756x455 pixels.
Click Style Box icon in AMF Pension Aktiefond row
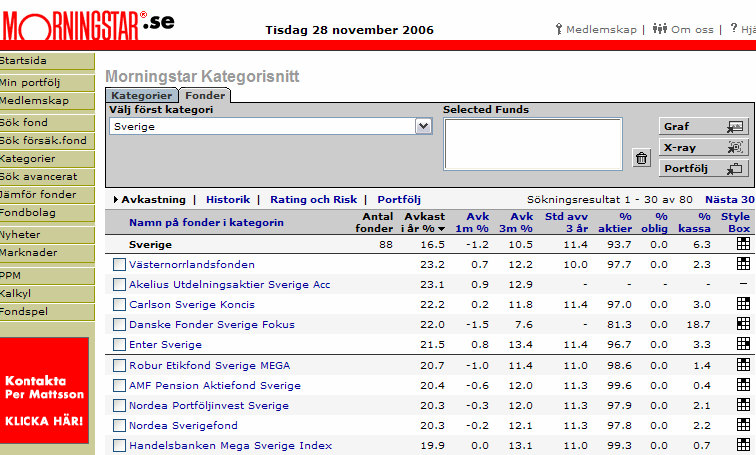(743, 385)
